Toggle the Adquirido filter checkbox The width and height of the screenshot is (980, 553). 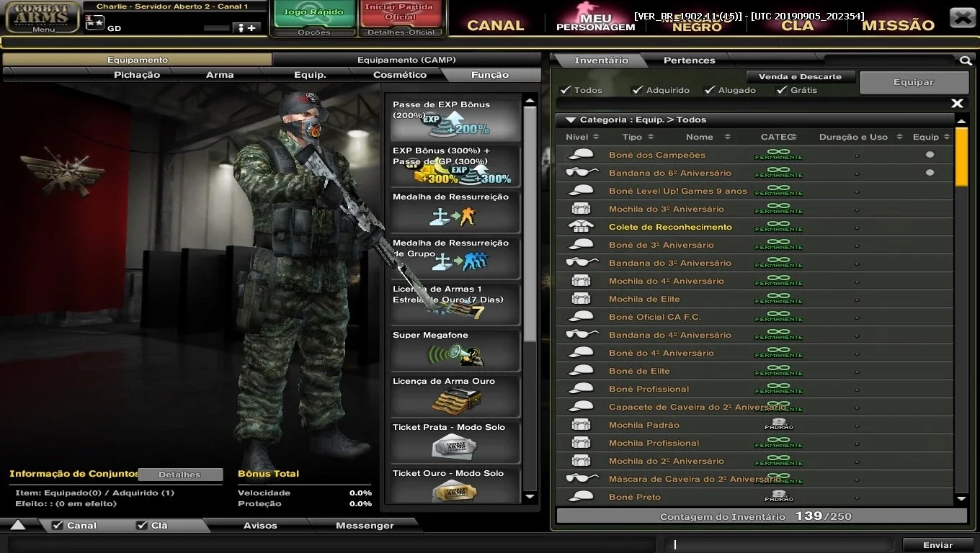click(x=637, y=90)
